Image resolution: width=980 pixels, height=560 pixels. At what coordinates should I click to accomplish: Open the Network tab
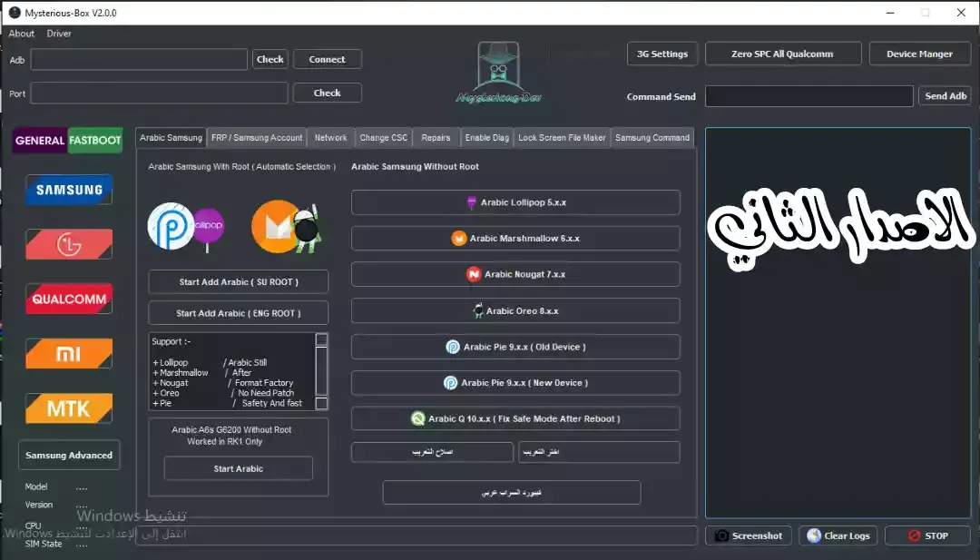pos(330,137)
